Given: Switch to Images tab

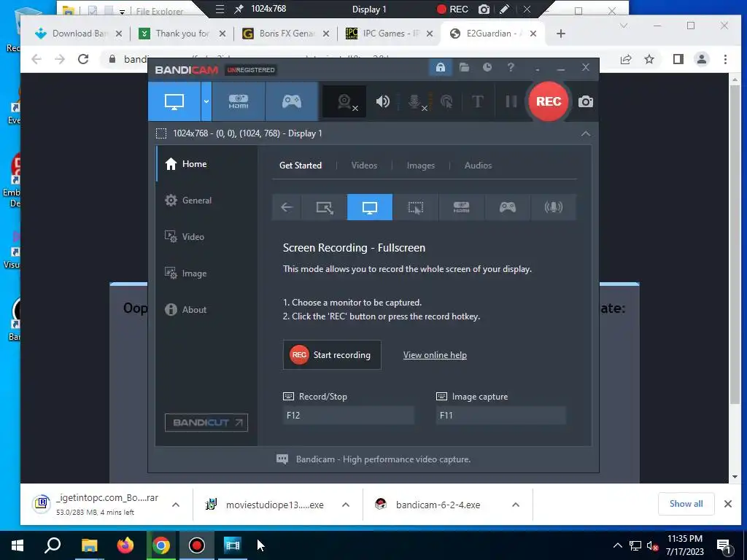Looking at the screenshot, I should click(421, 166).
